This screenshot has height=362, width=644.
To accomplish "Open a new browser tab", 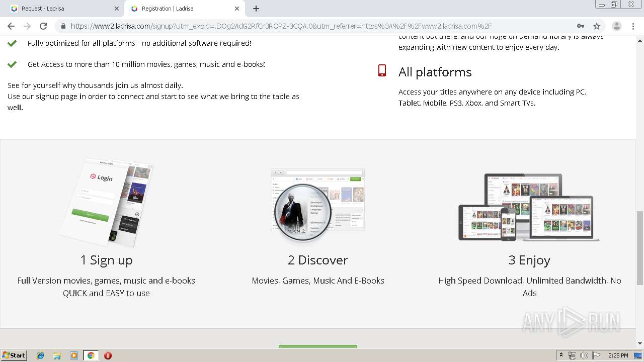I will tap(256, 9).
